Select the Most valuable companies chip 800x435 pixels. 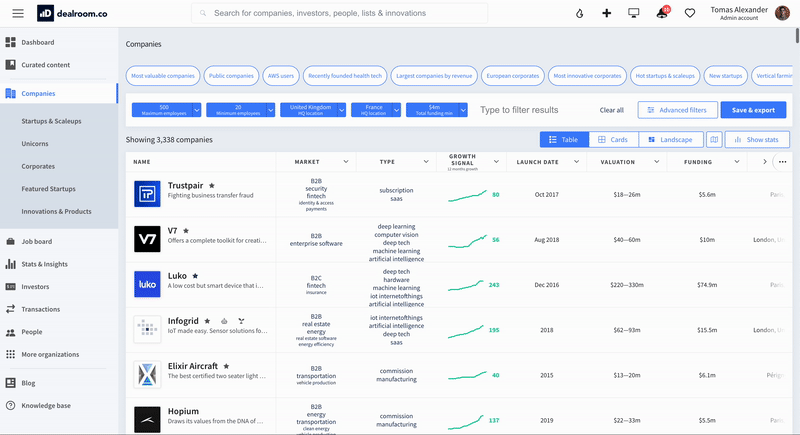[x=163, y=76]
